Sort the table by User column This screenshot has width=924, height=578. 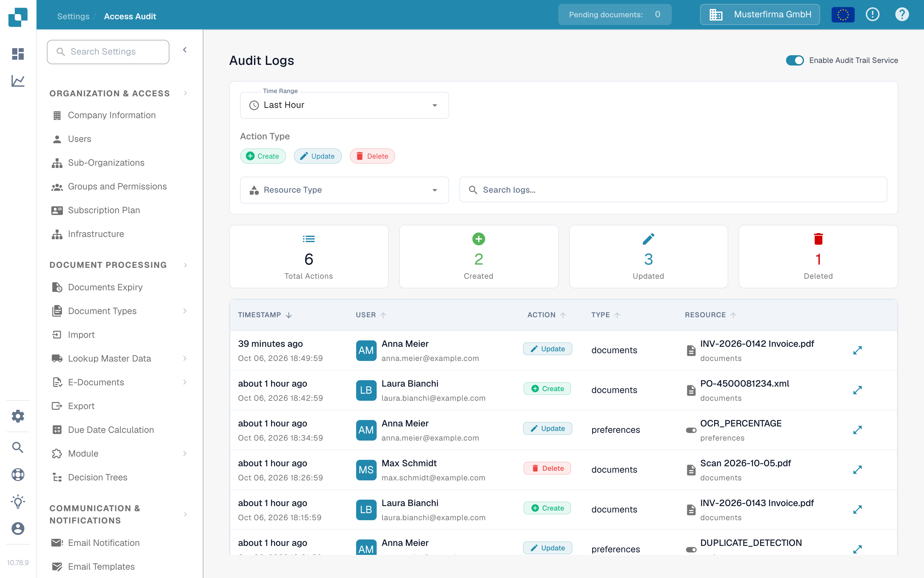tap(371, 315)
